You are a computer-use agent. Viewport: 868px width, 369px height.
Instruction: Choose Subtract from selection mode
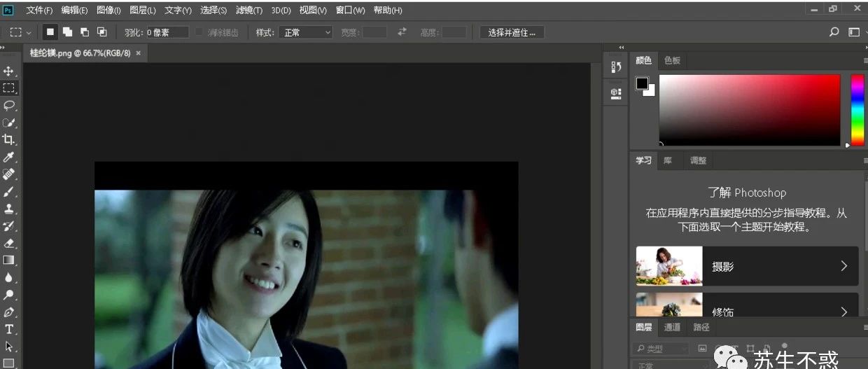85,32
